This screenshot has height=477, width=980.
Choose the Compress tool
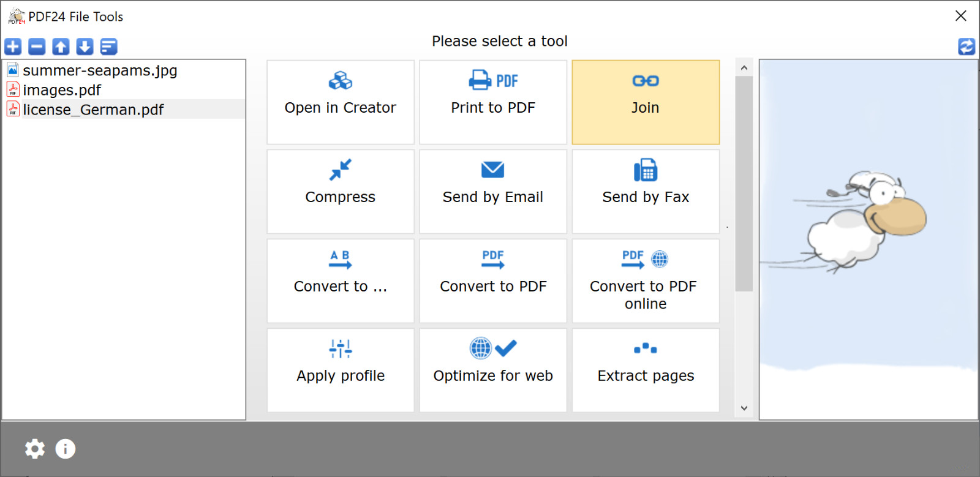pos(341,192)
